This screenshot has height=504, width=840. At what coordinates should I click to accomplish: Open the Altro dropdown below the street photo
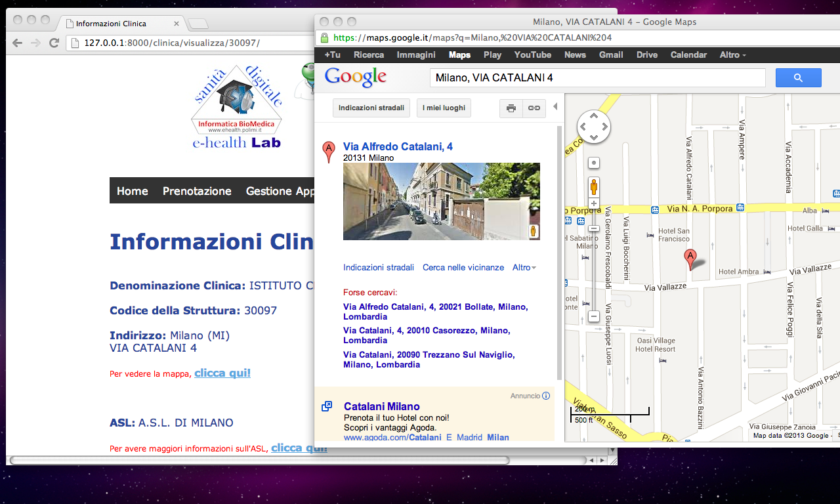520,267
